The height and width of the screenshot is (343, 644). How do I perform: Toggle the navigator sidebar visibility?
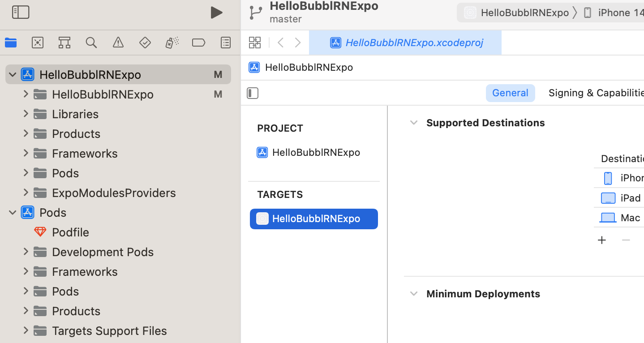click(21, 12)
